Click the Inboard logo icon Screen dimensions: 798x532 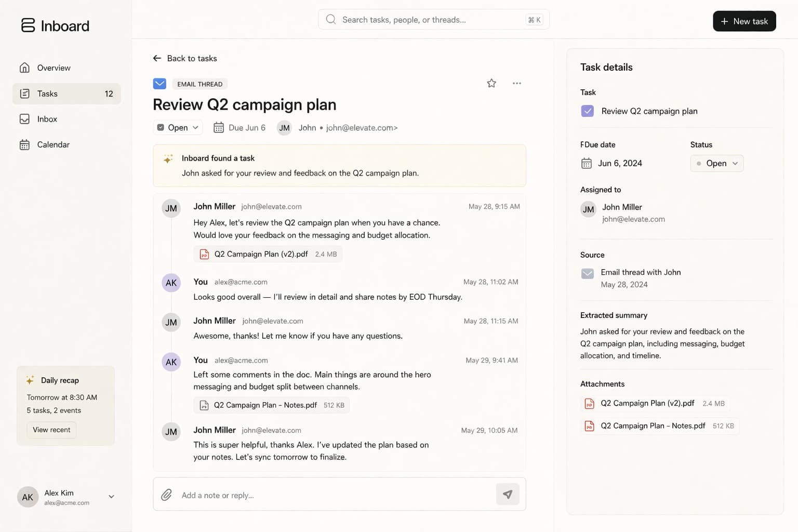coord(29,25)
